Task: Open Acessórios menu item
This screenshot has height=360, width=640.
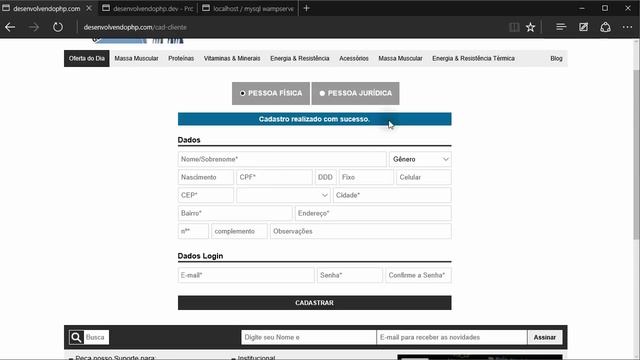Action: tap(354, 58)
